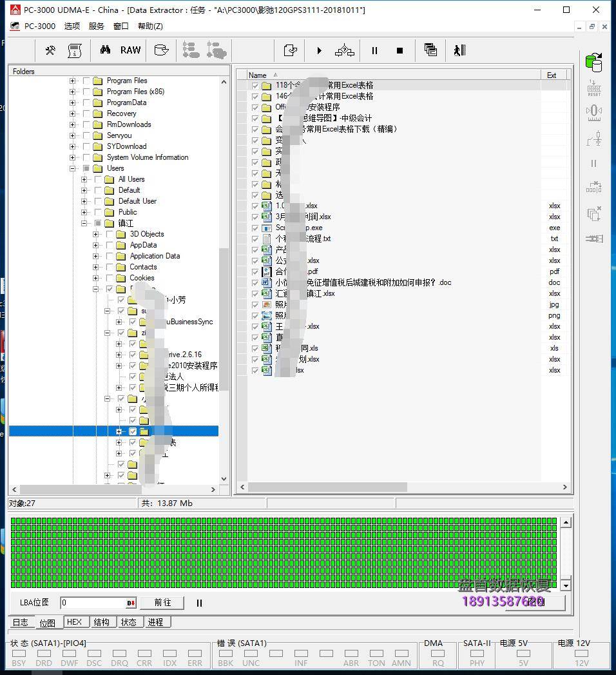
Task: Open the PC-3000 menu
Action: coord(39,26)
